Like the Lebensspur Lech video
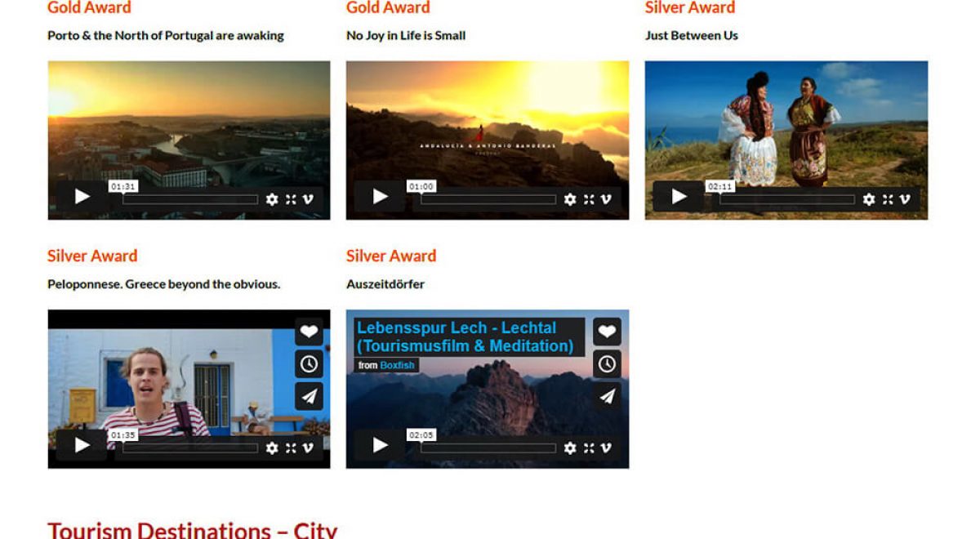Image resolution: width=980 pixels, height=539 pixels. click(607, 332)
